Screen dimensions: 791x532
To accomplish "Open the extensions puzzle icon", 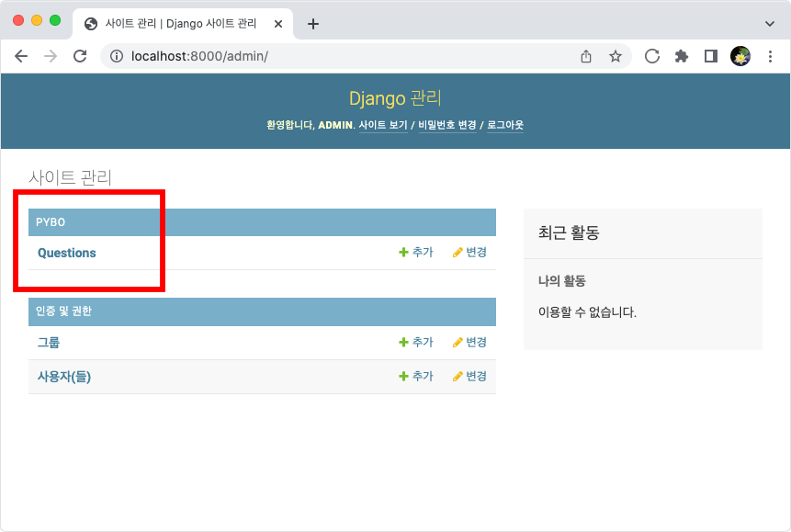I will [682, 56].
